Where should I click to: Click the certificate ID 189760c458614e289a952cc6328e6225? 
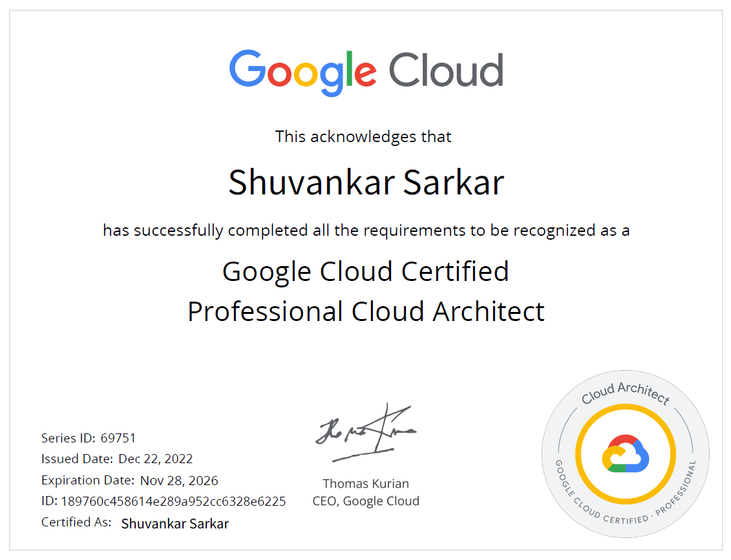[173, 501]
